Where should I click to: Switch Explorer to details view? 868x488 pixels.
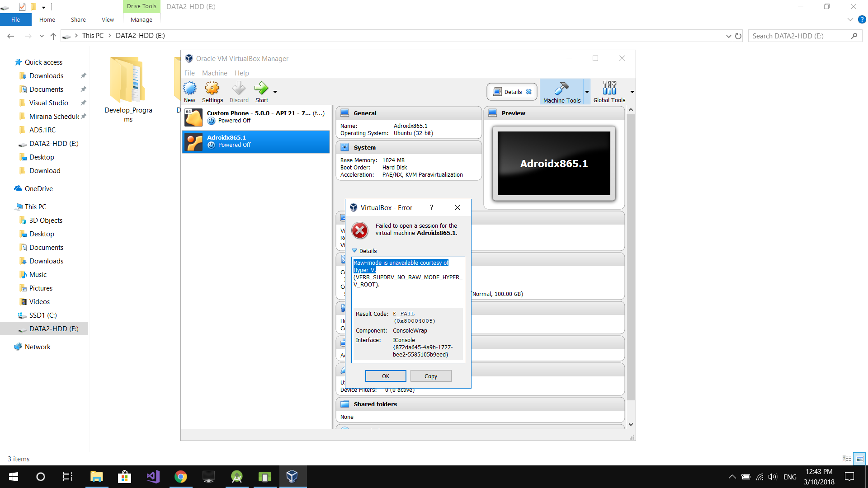847,459
